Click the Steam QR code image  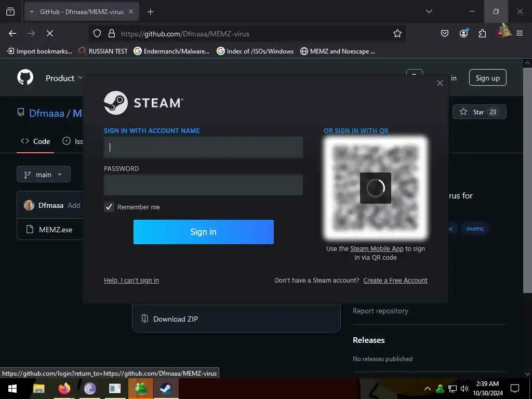[375, 188]
